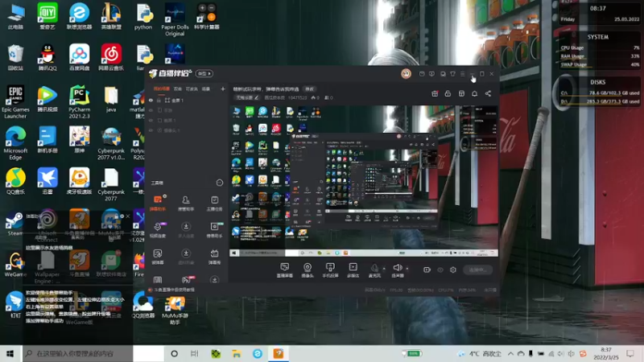Image resolution: width=644 pixels, height=362 pixels.
Task: Open the Cortana circle on taskbar
Action: click(x=174, y=353)
